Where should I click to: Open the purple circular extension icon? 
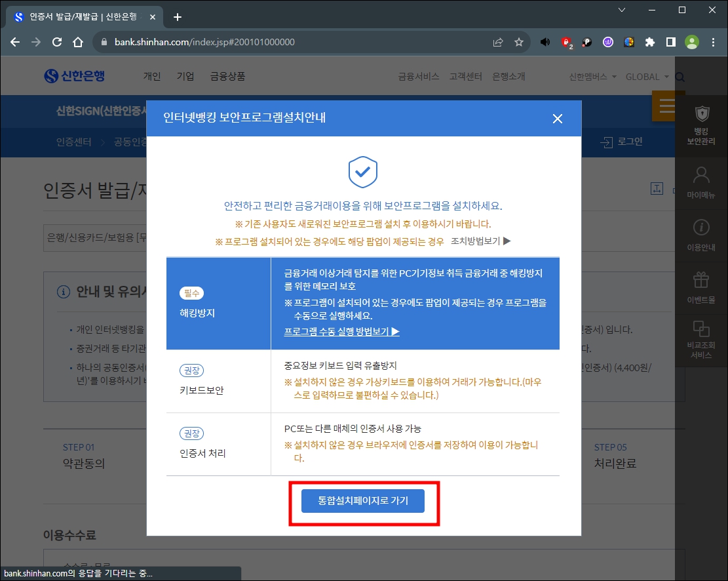pos(608,43)
